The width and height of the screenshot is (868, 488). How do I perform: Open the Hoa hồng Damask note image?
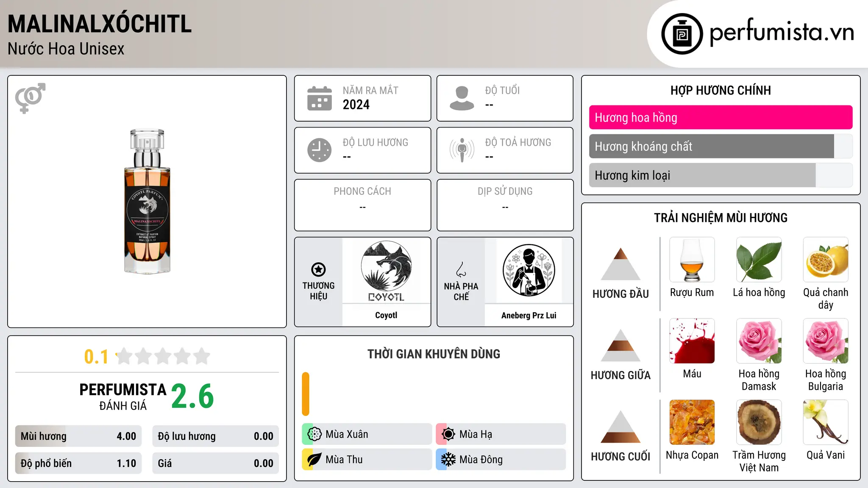point(759,341)
